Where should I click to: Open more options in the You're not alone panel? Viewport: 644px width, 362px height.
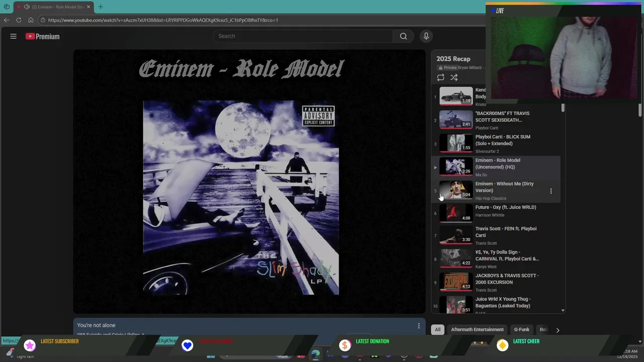pos(419,326)
